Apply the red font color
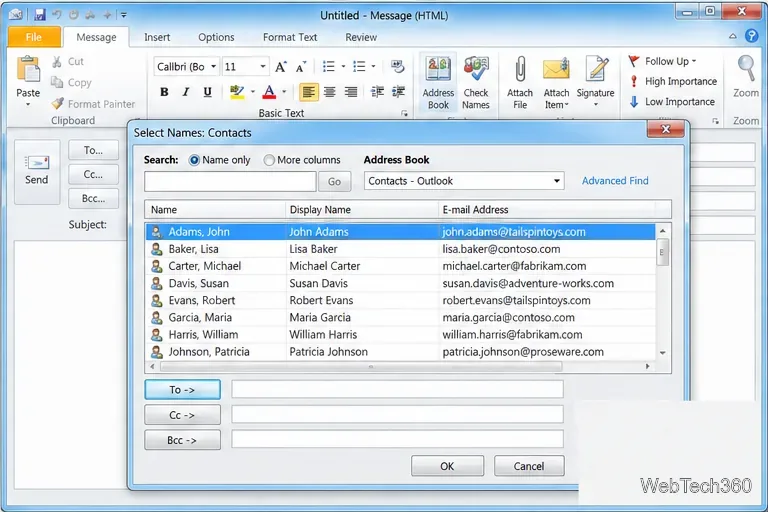Image resolution: width=768 pixels, height=512 pixels. point(269,92)
